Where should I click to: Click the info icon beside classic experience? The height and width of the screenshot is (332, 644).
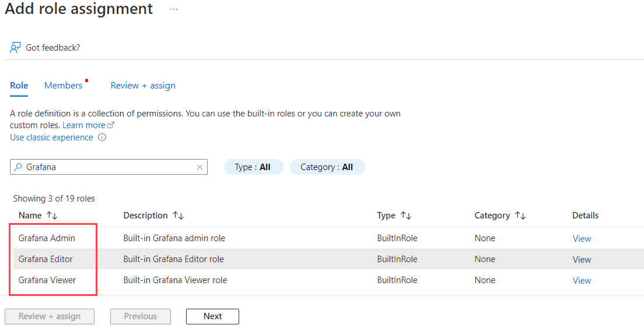click(x=102, y=138)
